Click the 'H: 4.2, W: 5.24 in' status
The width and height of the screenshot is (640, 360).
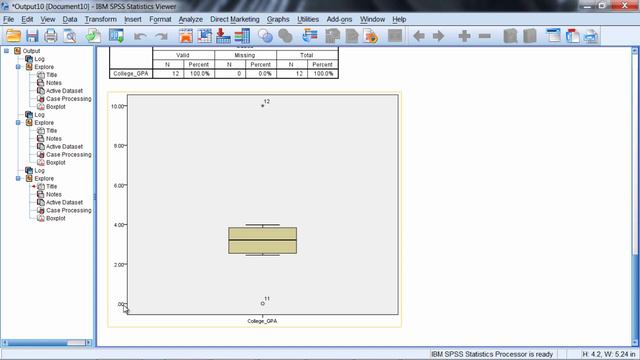[x=608, y=354]
